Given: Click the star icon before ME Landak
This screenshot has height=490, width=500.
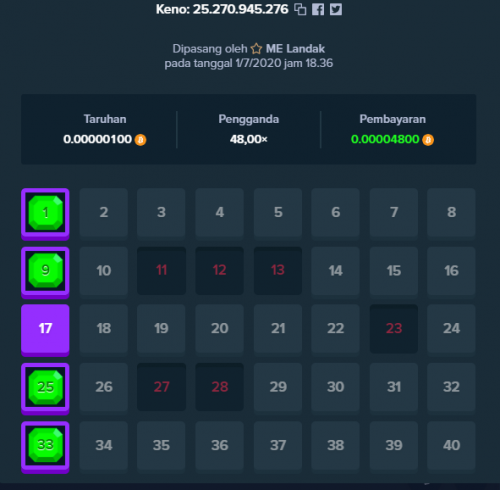Looking at the screenshot, I should [256, 49].
